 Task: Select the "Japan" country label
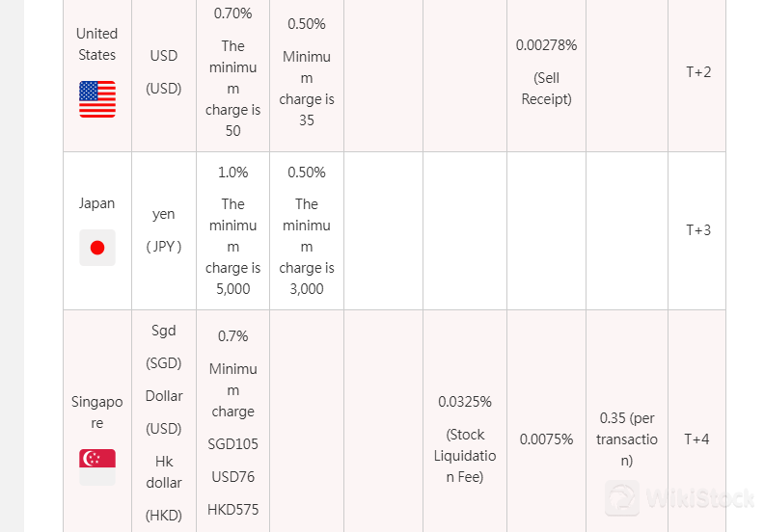pos(96,203)
